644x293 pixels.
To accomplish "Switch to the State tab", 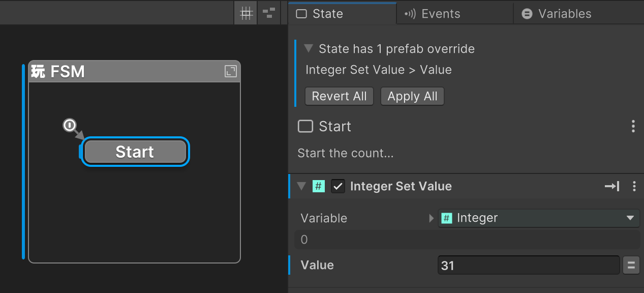I will [342, 14].
